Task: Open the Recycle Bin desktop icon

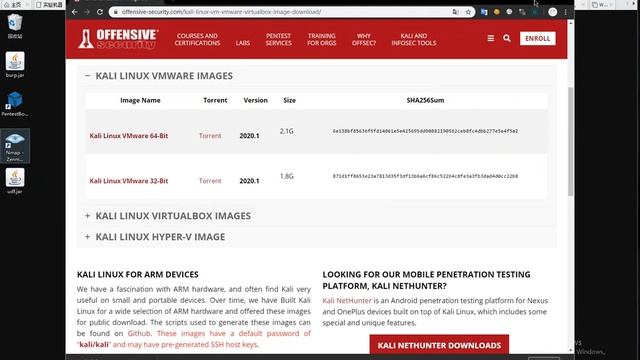Action: 15,26
